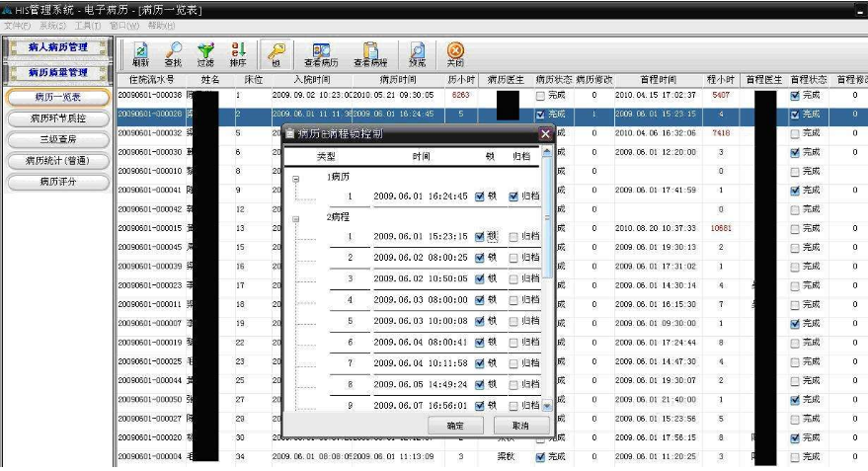Viewport: 868px width, 471px height.
Task: Switch to 病人病历管理 panel
Action: 57,47
